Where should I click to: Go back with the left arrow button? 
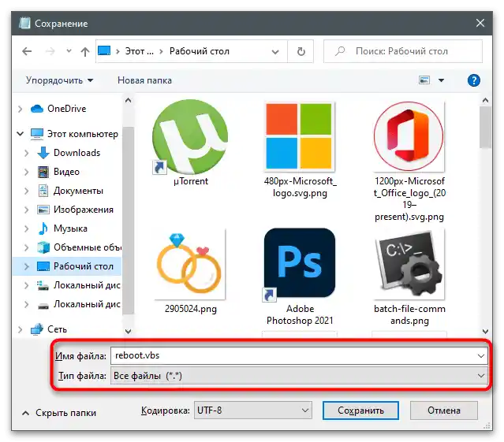[x=27, y=51]
